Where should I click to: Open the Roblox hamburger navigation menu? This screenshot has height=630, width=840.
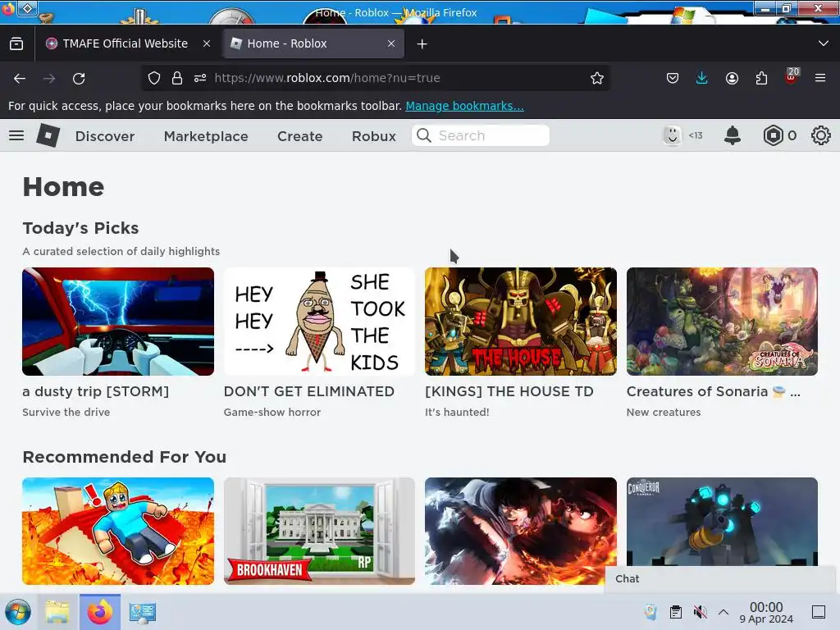[16, 135]
